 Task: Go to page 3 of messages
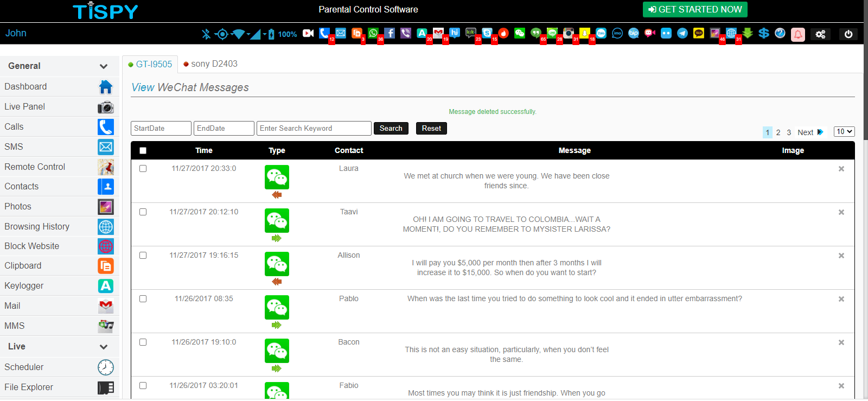pyautogui.click(x=789, y=132)
